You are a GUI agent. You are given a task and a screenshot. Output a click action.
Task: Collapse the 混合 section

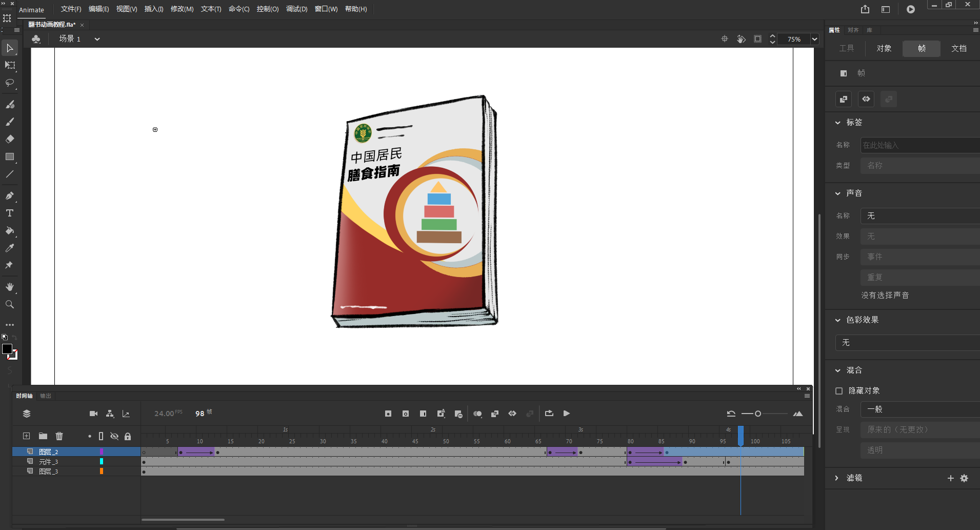tap(838, 370)
